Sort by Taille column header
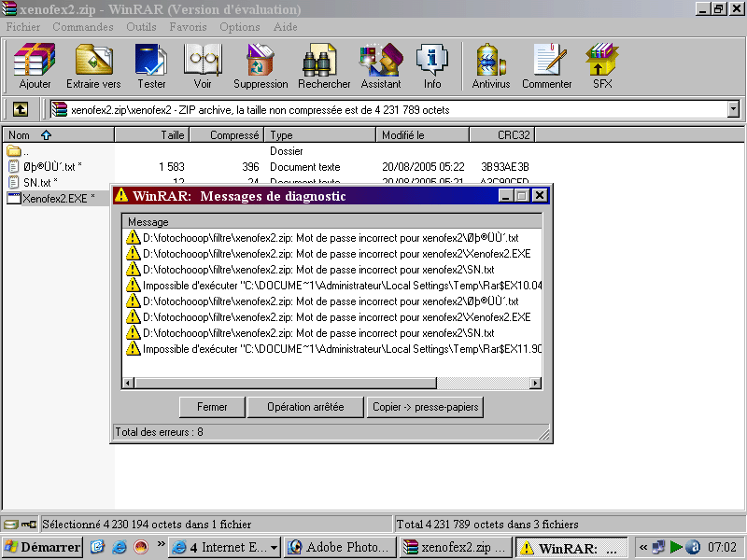This screenshot has width=747, height=560. click(x=152, y=135)
